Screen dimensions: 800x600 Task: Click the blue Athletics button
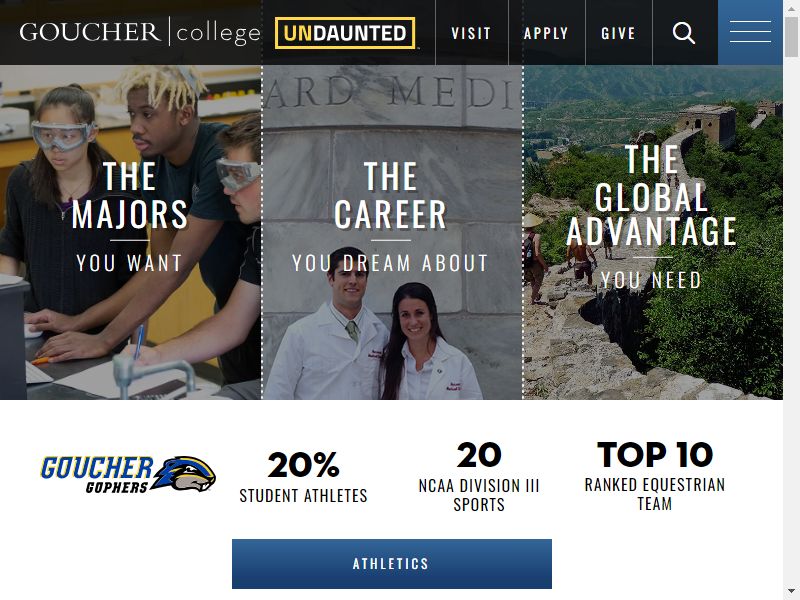coord(392,564)
